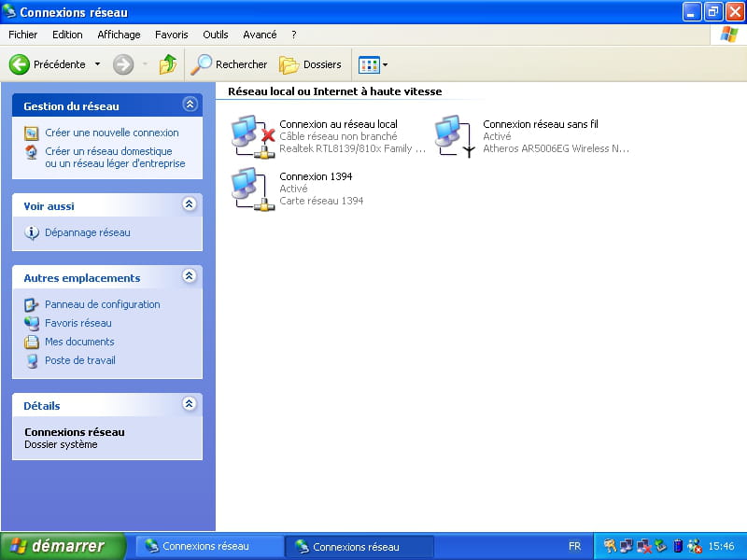Collapse the Gestion du réseau panel

190,105
